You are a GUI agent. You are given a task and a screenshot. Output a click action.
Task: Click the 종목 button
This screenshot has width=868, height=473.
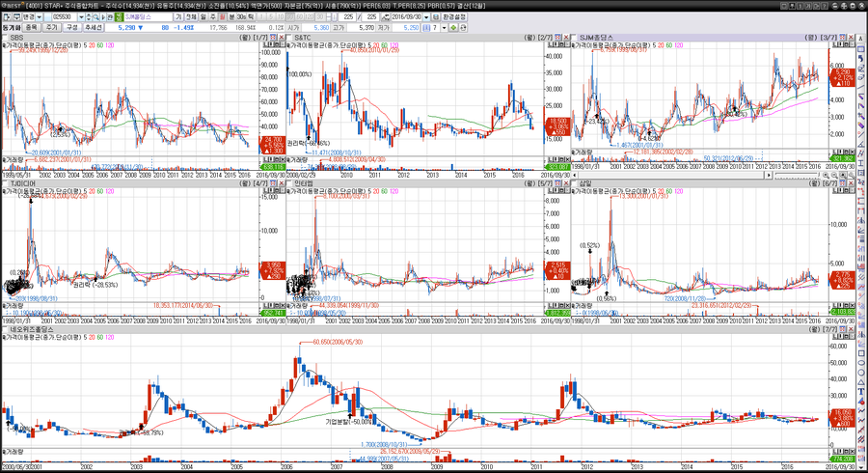coord(32,27)
